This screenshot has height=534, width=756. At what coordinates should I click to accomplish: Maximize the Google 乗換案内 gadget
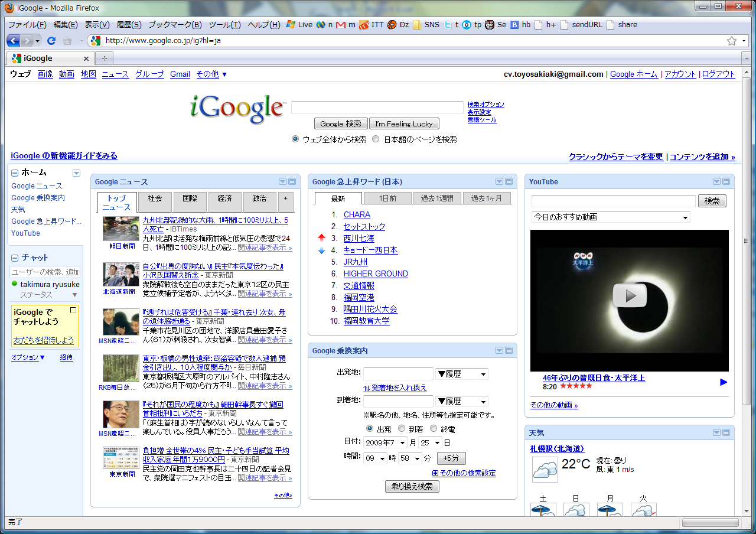tap(509, 351)
